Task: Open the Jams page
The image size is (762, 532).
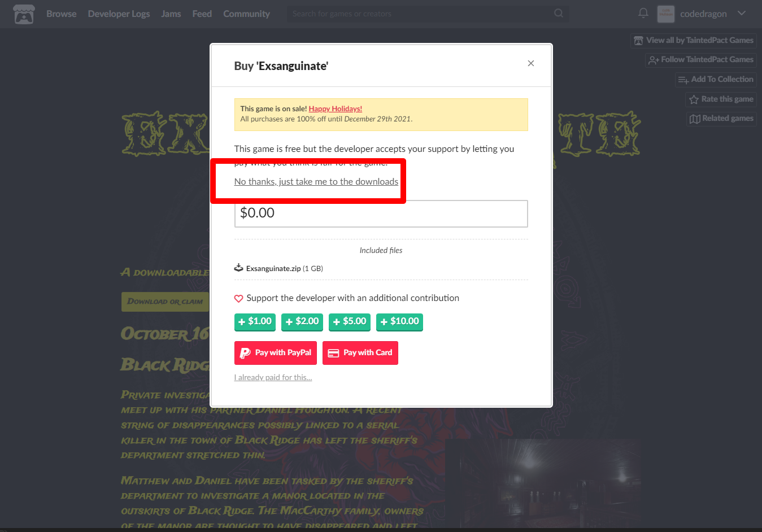Action: click(171, 14)
